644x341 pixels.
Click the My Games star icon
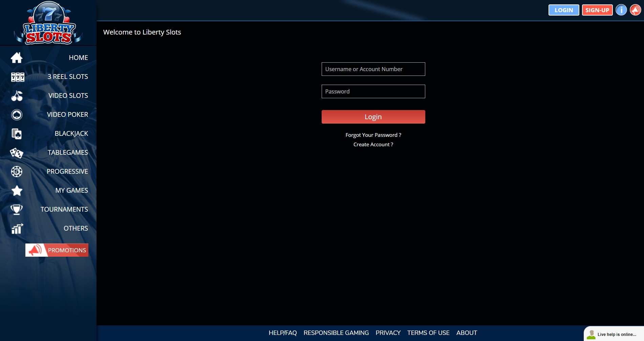(x=17, y=191)
